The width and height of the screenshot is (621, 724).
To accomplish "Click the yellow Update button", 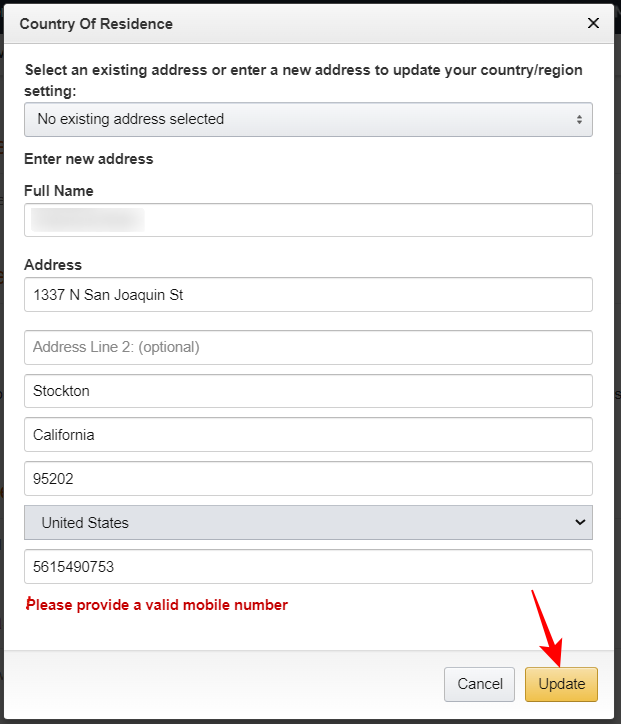I will [561, 684].
